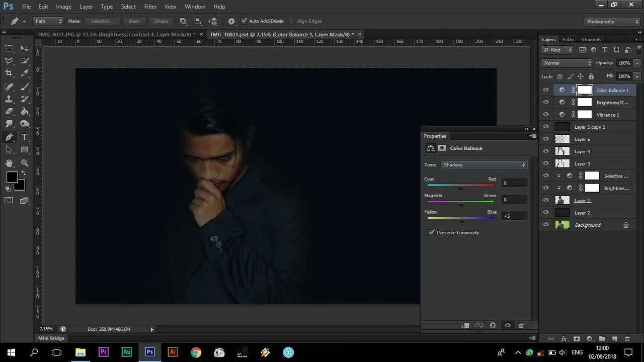The height and width of the screenshot is (362, 644).
Task: Select the Rectangular Marquee tool
Action: (9, 49)
